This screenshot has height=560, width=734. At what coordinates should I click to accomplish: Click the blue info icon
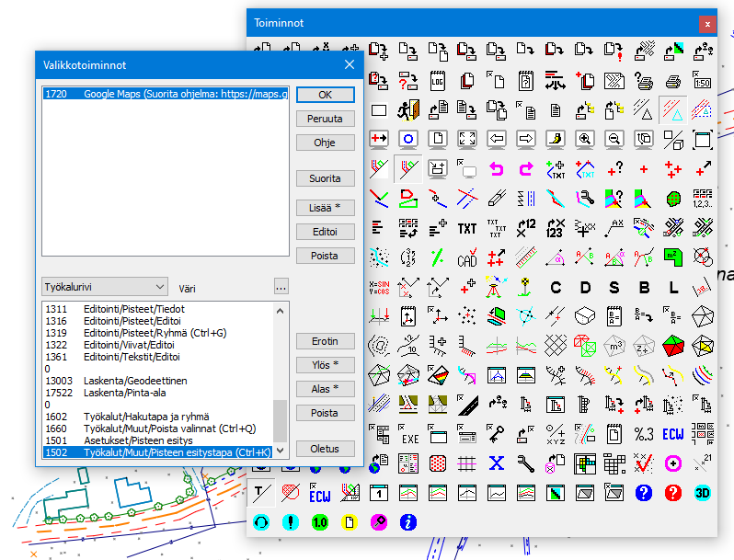coord(407,521)
